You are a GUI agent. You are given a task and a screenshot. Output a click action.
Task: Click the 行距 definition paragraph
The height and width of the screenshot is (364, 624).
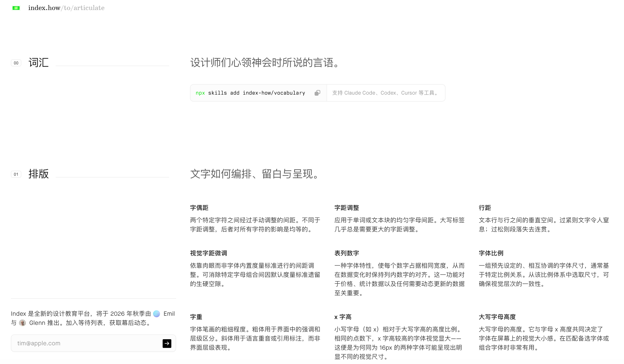pyautogui.click(x=544, y=225)
